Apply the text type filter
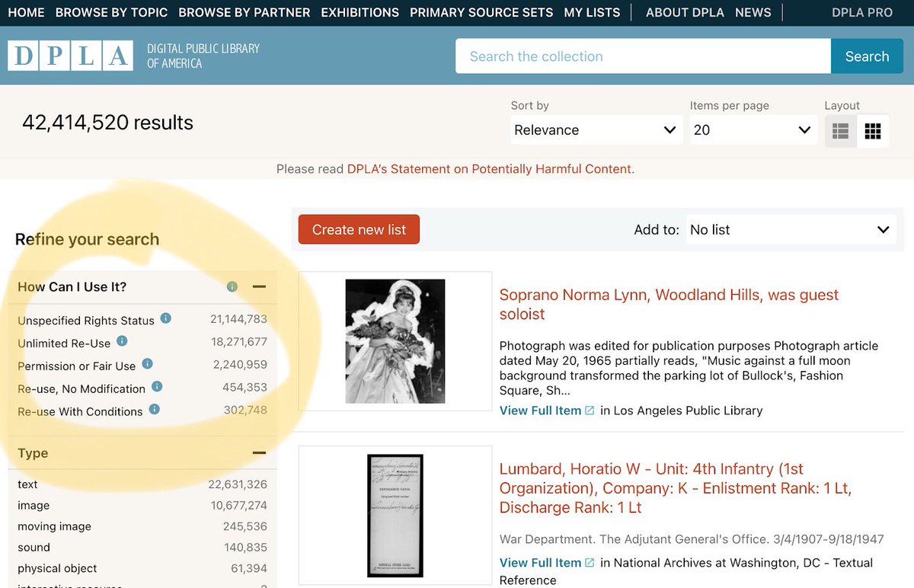The width and height of the screenshot is (914, 588). [x=28, y=484]
